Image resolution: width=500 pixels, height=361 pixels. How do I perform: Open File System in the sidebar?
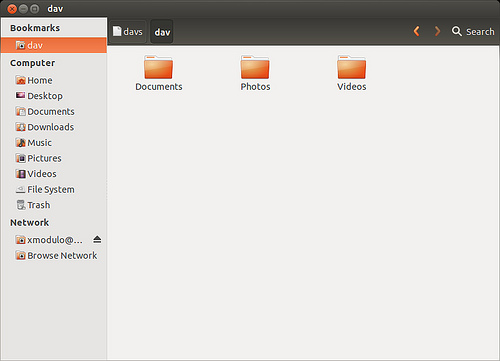click(54, 189)
